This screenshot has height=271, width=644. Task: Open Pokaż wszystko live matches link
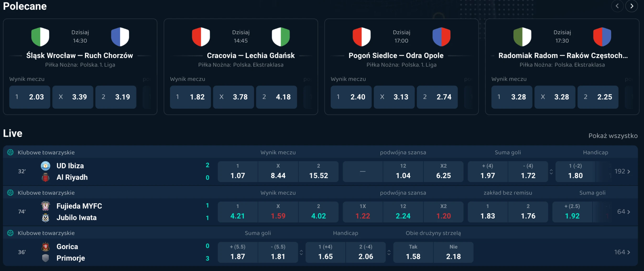click(x=613, y=136)
